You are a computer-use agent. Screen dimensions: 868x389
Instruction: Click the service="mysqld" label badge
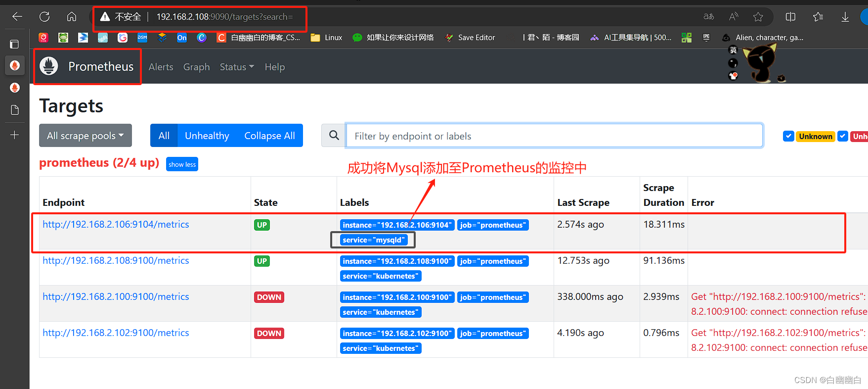374,240
